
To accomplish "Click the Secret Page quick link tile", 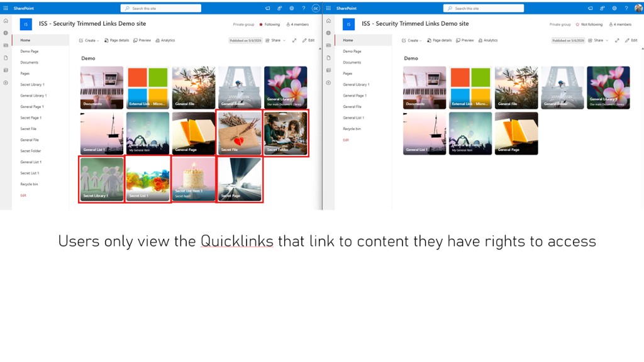I will pyautogui.click(x=240, y=179).
